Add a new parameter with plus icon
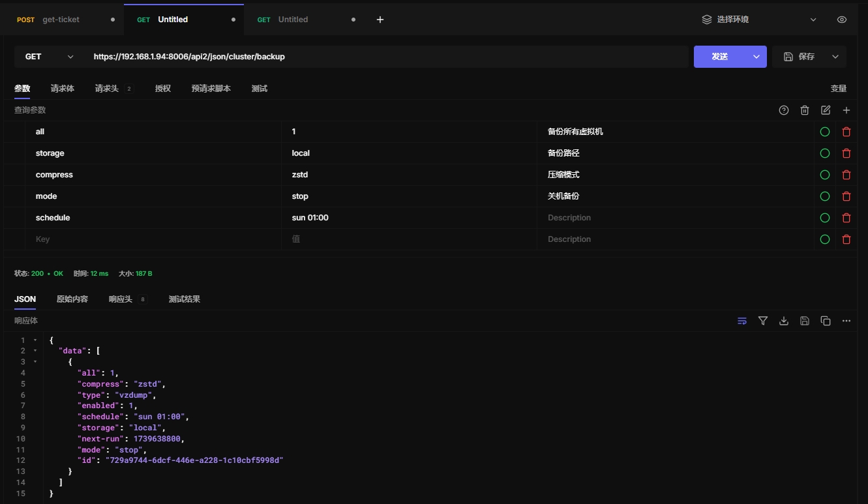 point(846,110)
